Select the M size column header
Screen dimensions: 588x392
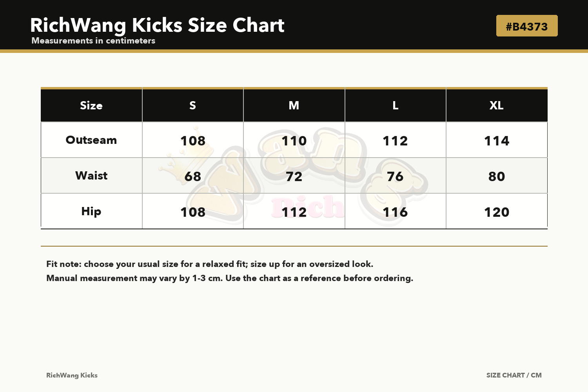294,105
